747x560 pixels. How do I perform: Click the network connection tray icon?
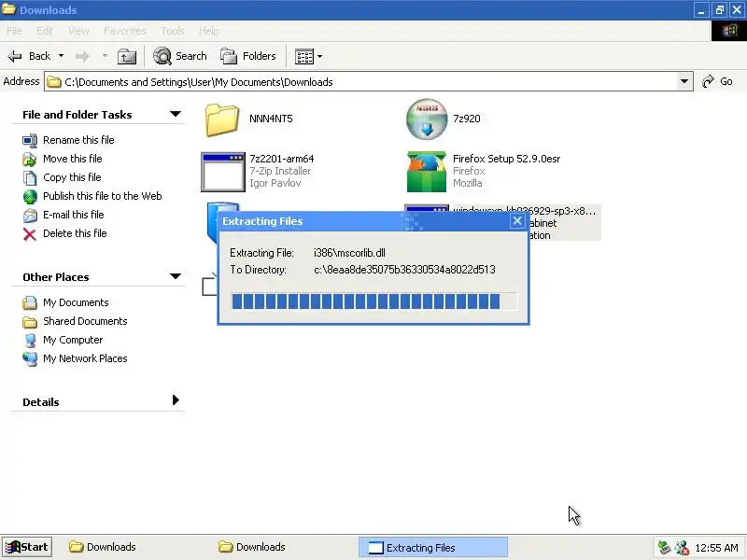682,548
